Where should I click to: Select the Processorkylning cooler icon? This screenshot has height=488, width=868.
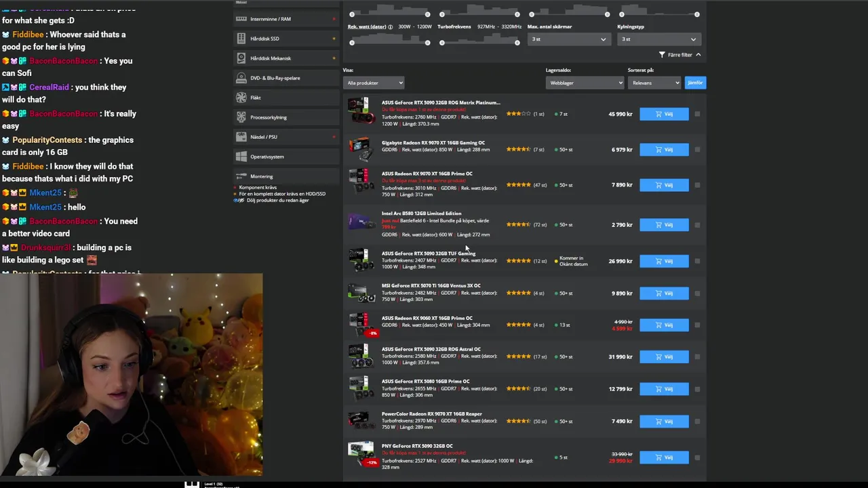241,117
